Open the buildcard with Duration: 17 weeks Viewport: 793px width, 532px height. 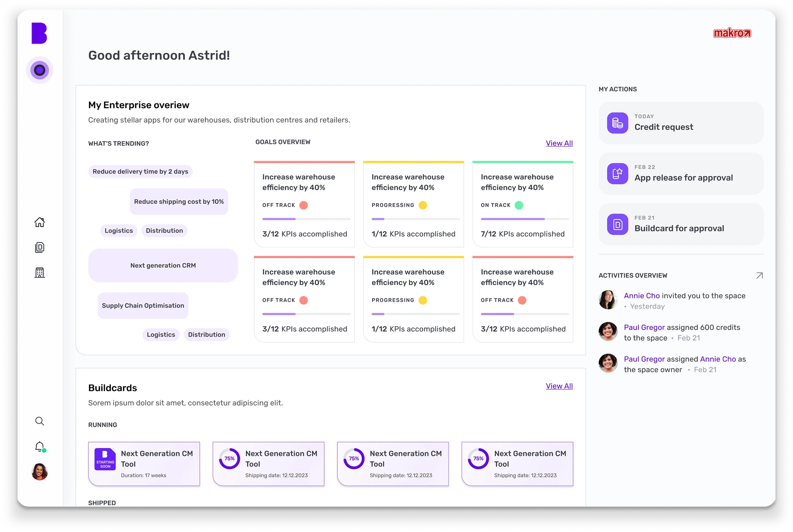pyautogui.click(x=144, y=464)
